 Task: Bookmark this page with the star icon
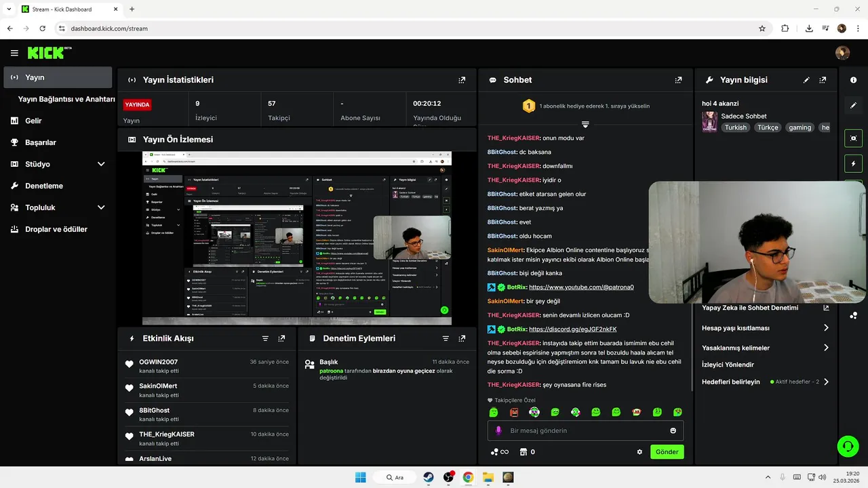pos(762,28)
